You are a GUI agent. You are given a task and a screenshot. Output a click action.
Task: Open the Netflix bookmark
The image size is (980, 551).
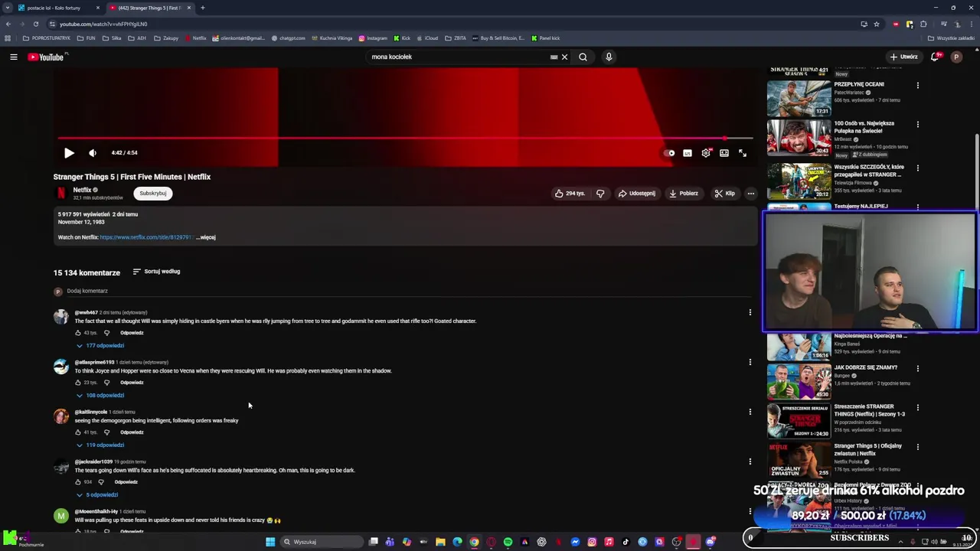point(196,38)
